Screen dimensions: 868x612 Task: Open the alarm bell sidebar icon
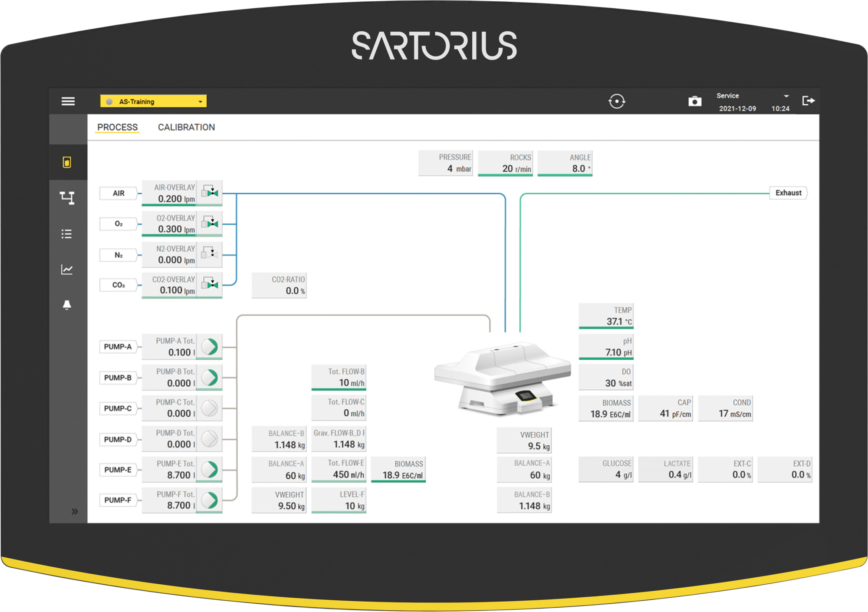pyautogui.click(x=67, y=305)
